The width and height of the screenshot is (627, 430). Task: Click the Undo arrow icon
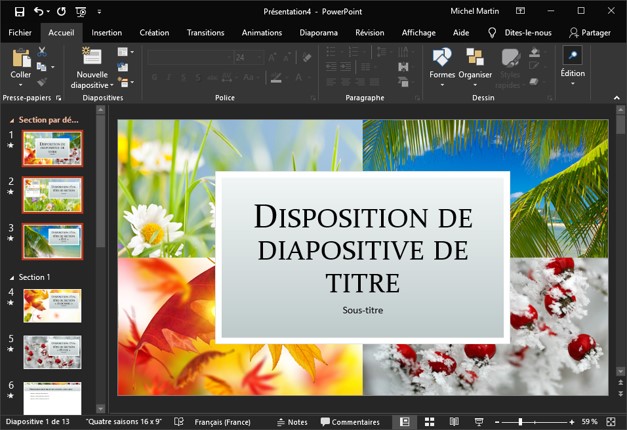(39, 11)
